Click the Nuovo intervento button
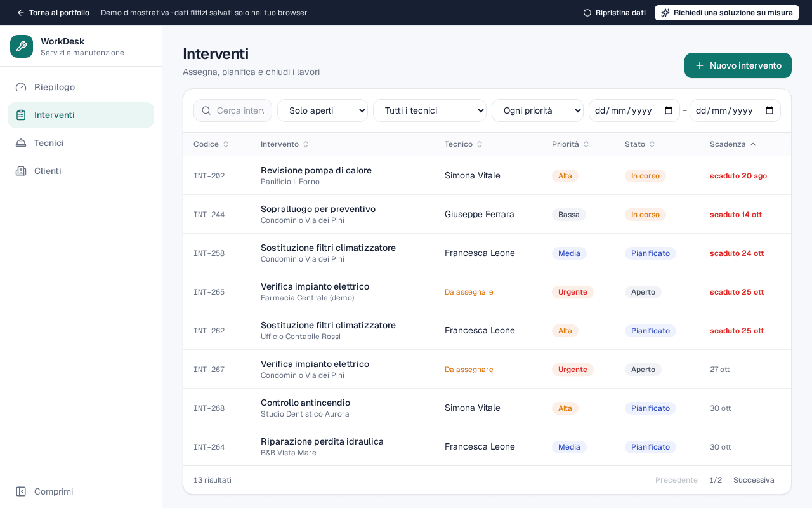The height and width of the screenshot is (508, 812). click(738, 65)
